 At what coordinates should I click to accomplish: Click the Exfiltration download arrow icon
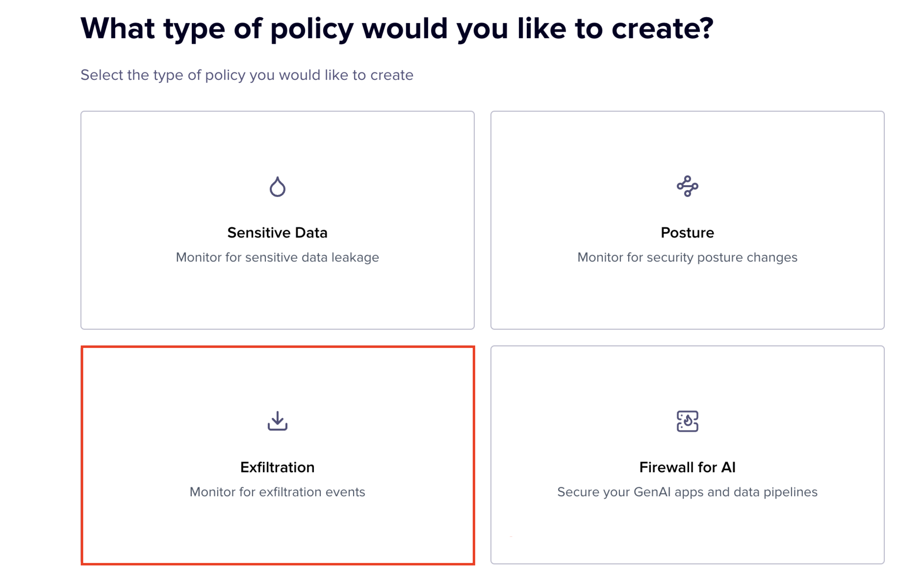277,421
